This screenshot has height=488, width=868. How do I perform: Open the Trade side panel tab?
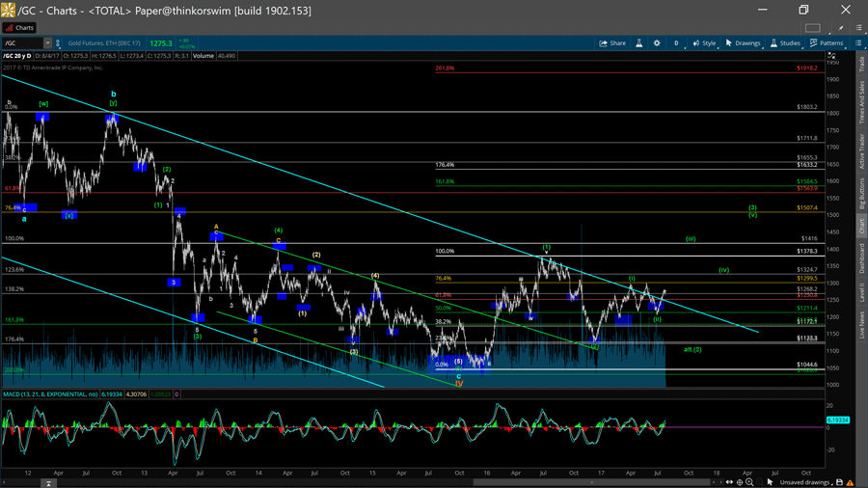(x=861, y=65)
